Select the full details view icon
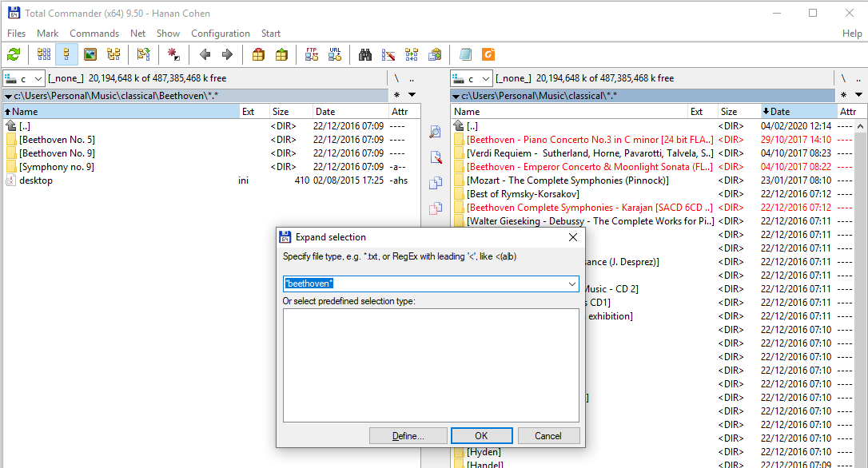This screenshot has width=868, height=468. tap(66, 54)
